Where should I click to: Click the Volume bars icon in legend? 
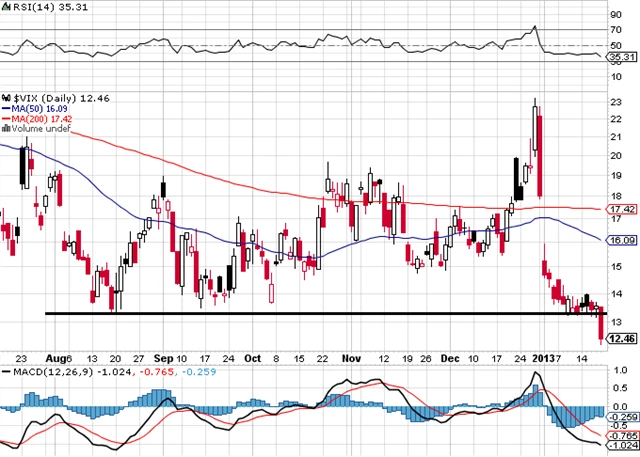5,127
